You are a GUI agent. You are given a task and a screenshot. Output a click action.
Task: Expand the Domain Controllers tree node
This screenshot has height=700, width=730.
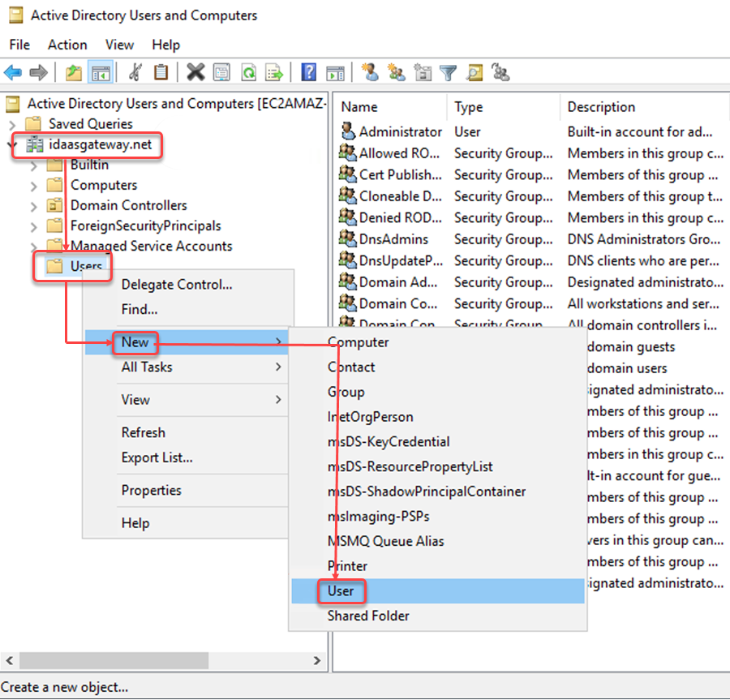[33, 206]
